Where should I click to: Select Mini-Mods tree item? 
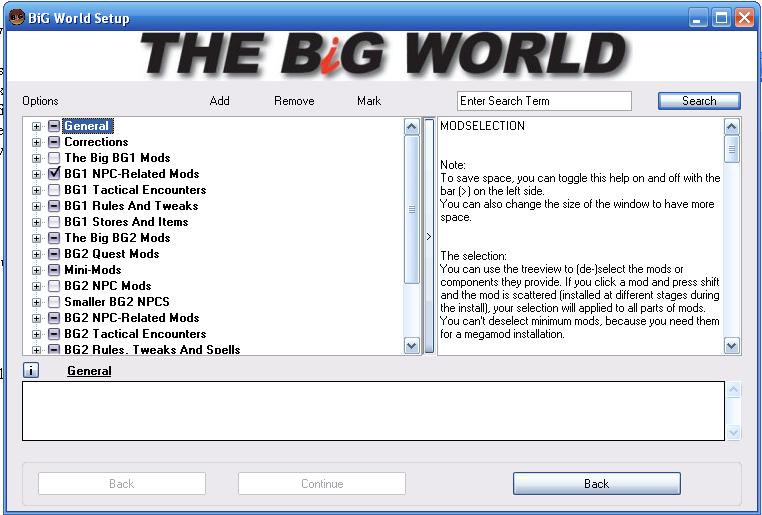(x=93, y=270)
